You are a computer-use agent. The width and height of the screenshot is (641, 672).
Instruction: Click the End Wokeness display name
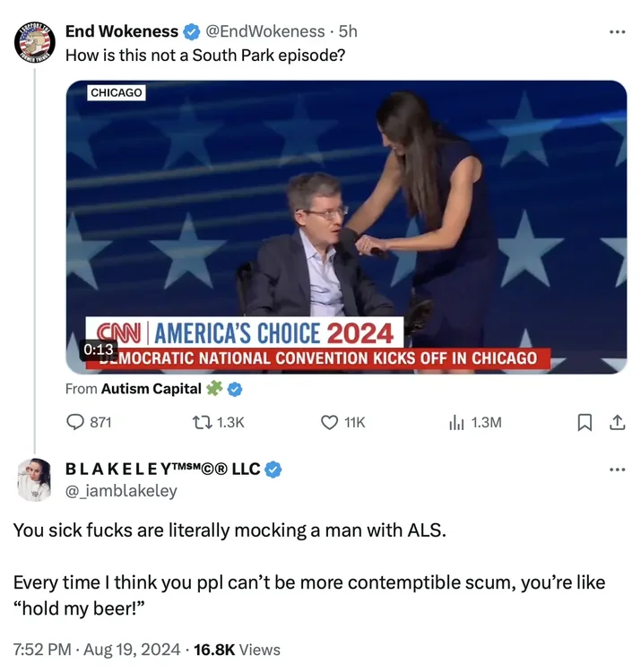pyautogui.click(x=122, y=31)
